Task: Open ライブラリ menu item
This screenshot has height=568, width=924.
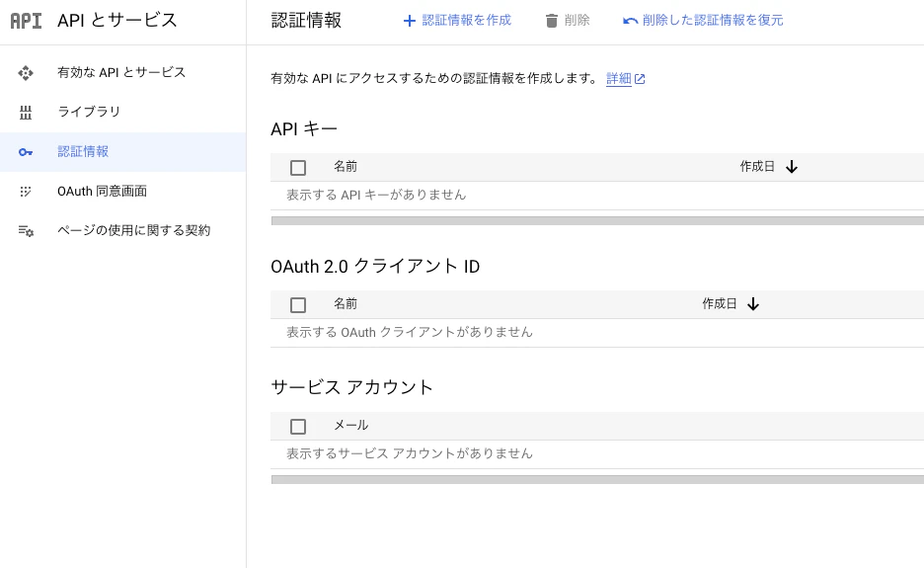Action: click(123, 112)
